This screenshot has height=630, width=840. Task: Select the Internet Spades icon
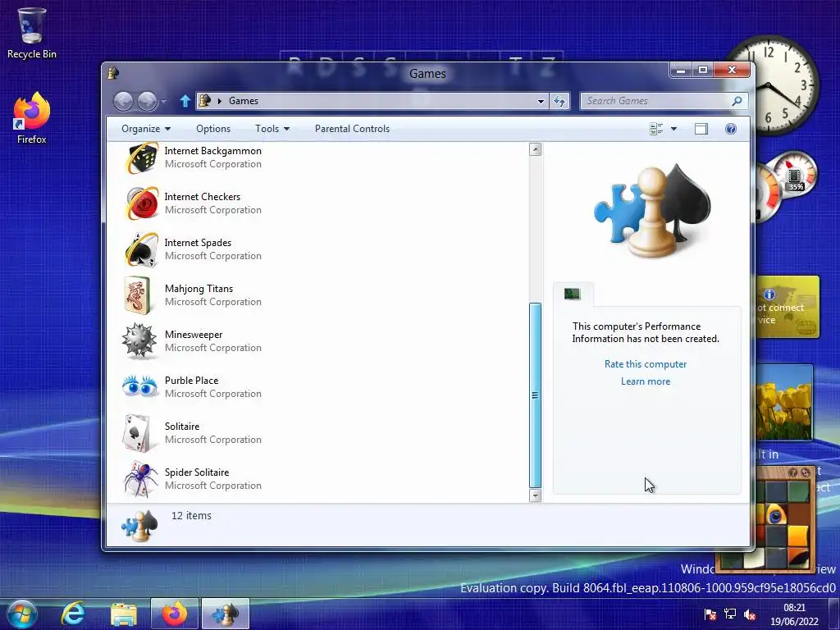click(x=141, y=249)
